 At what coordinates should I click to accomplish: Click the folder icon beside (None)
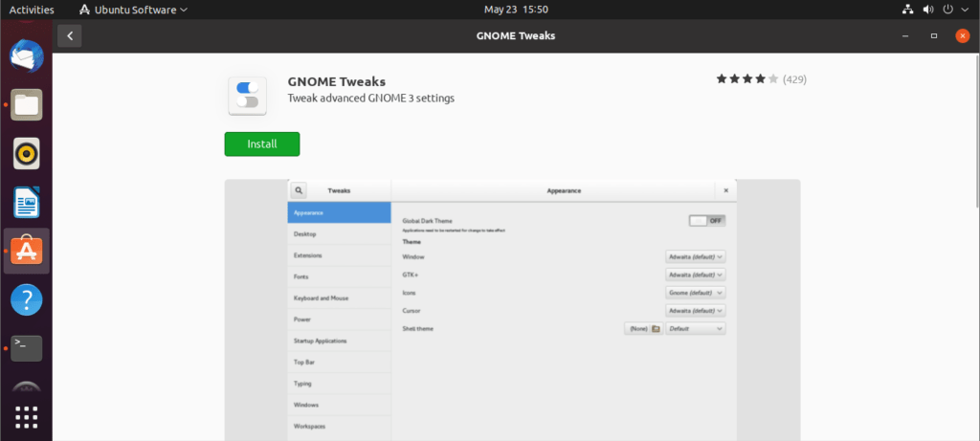(x=656, y=328)
